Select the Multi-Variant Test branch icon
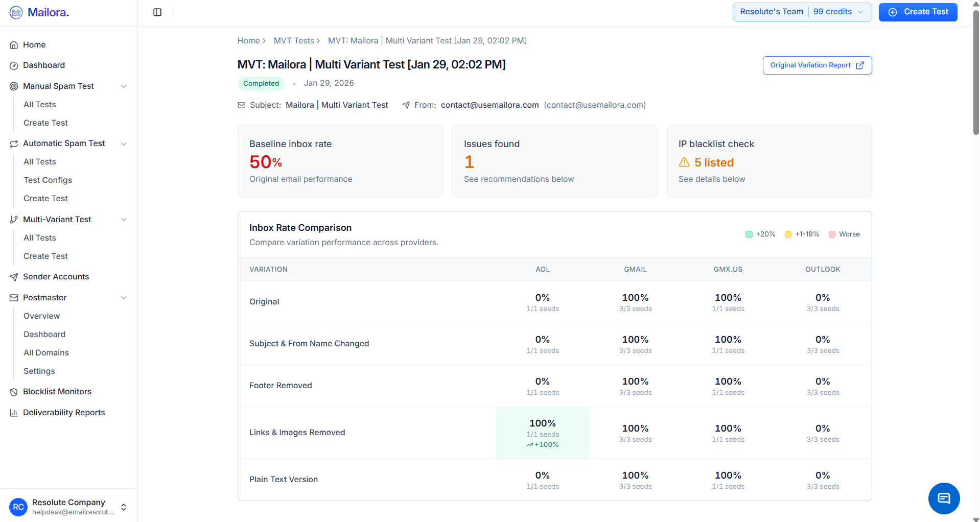 [x=14, y=219]
